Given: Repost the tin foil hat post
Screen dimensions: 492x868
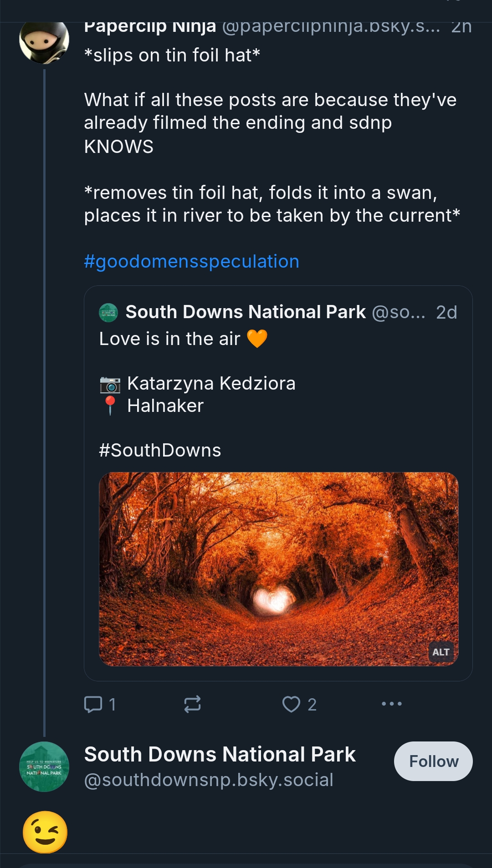Looking at the screenshot, I should [192, 704].
